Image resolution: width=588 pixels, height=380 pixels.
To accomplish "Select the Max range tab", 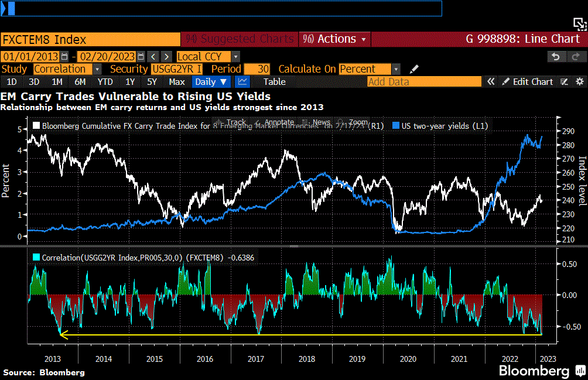I will 177,82.
